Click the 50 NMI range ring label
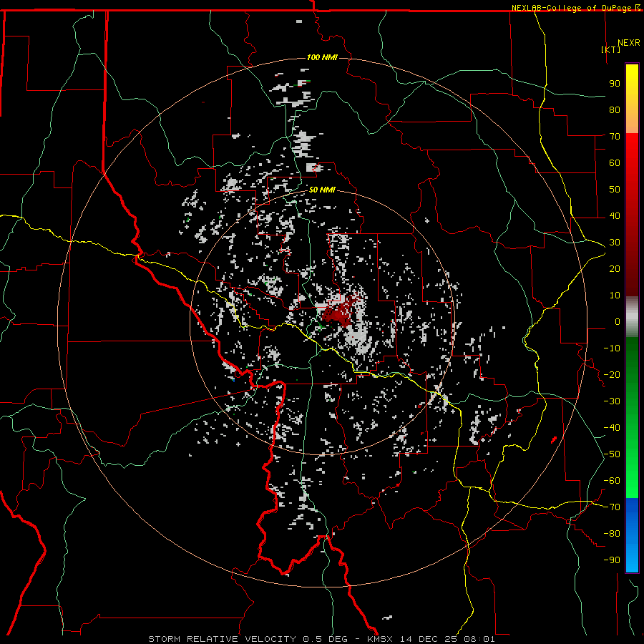644x644 pixels. (x=322, y=190)
